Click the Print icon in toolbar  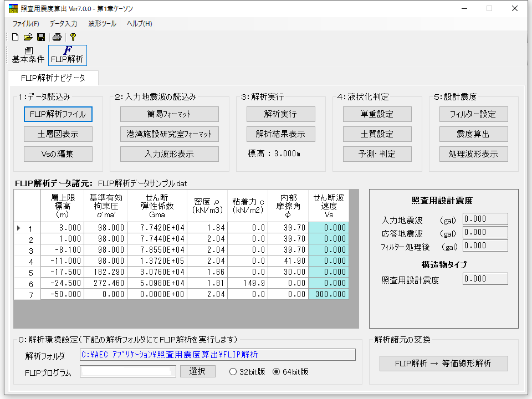(x=57, y=37)
